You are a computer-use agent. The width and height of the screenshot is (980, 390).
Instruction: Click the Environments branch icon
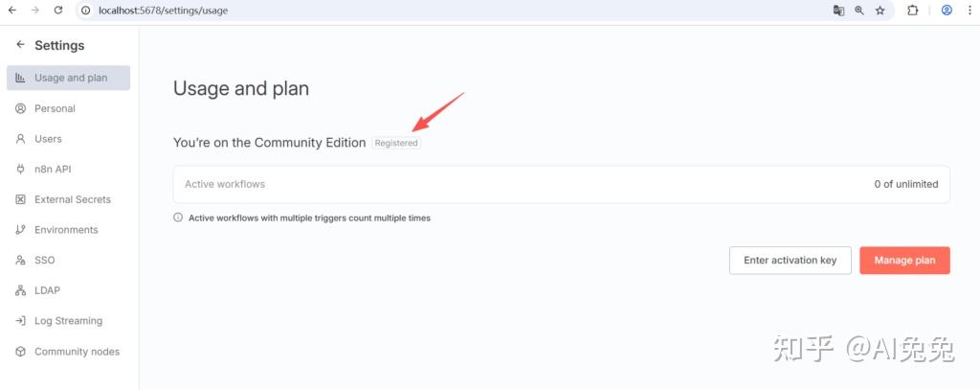tap(21, 230)
